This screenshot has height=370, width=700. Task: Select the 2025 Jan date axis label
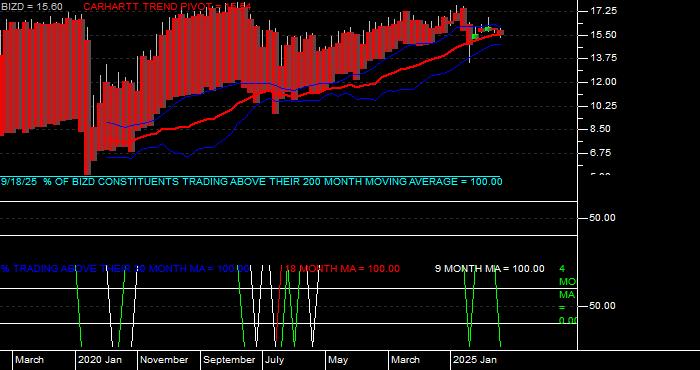click(x=475, y=360)
